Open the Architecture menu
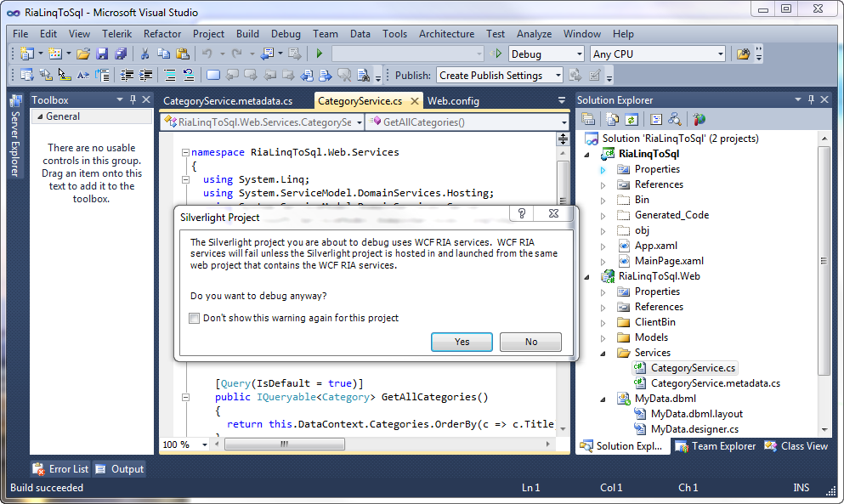This screenshot has width=844, height=504. pyautogui.click(x=446, y=33)
